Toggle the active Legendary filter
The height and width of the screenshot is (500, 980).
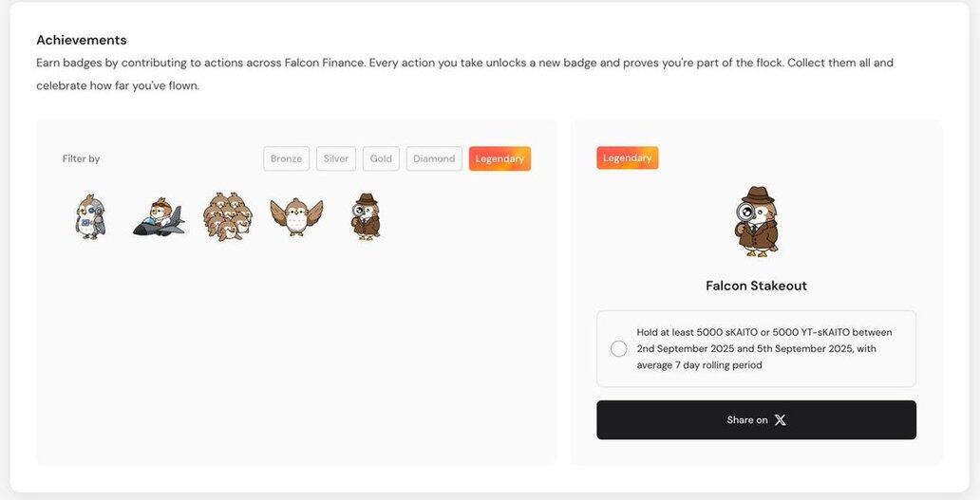click(x=499, y=158)
